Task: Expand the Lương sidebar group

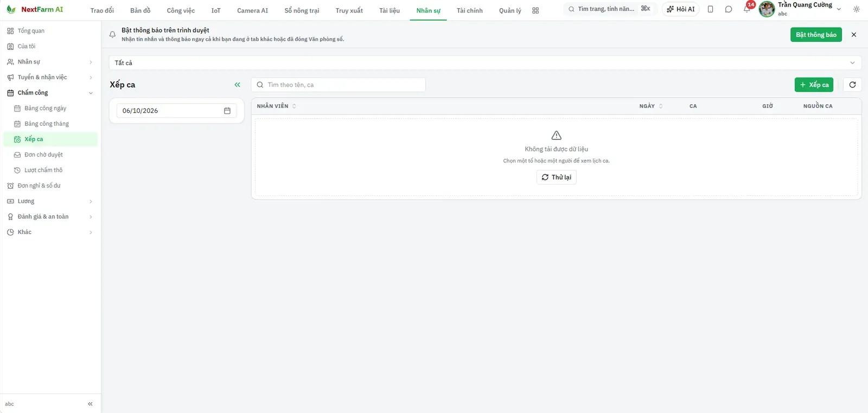Action: click(50, 201)
